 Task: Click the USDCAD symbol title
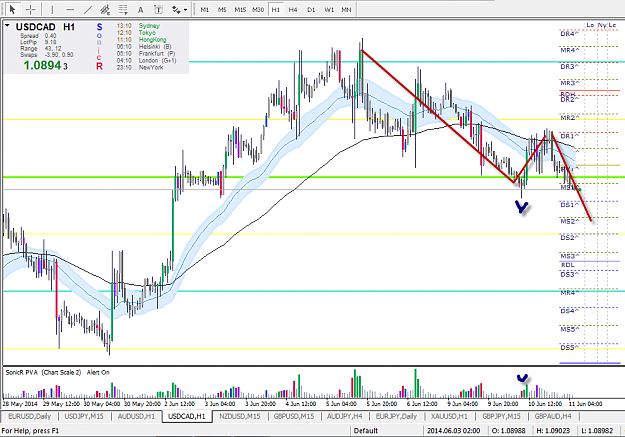(x=35, y=27)
